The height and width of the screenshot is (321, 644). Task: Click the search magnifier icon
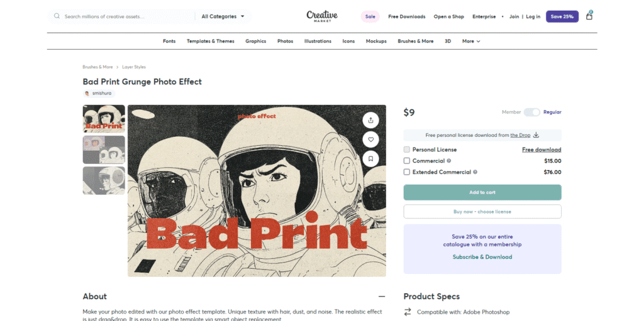(x=57, y=16)
